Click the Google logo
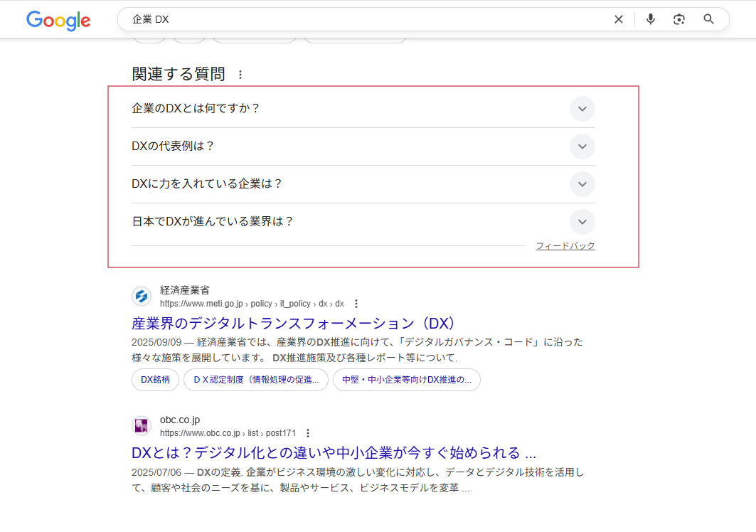This screenshot has width=756, height=532. coord(58,20)
